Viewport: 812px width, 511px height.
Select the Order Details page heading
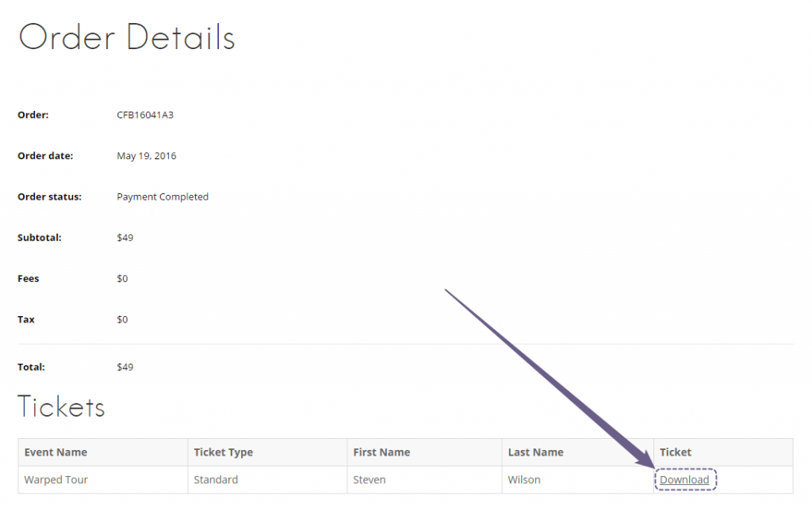(127, 37)
